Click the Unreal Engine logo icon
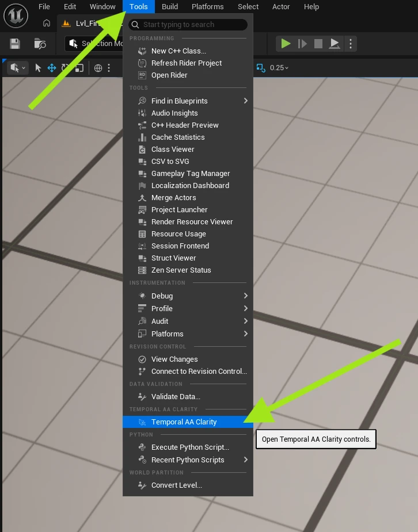Screen dimensions: 418x532 [16, 16]
